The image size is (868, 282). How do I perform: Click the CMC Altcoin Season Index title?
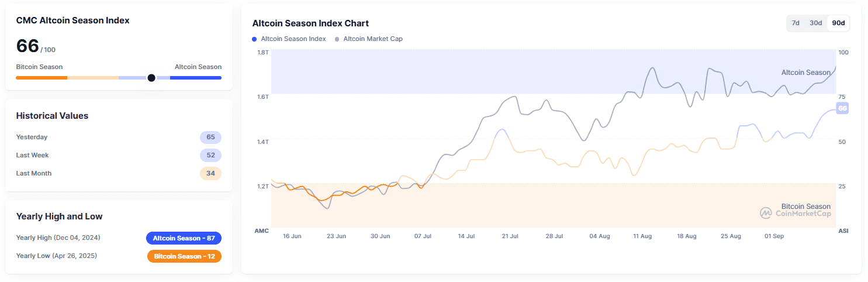(x=73, y=20)
